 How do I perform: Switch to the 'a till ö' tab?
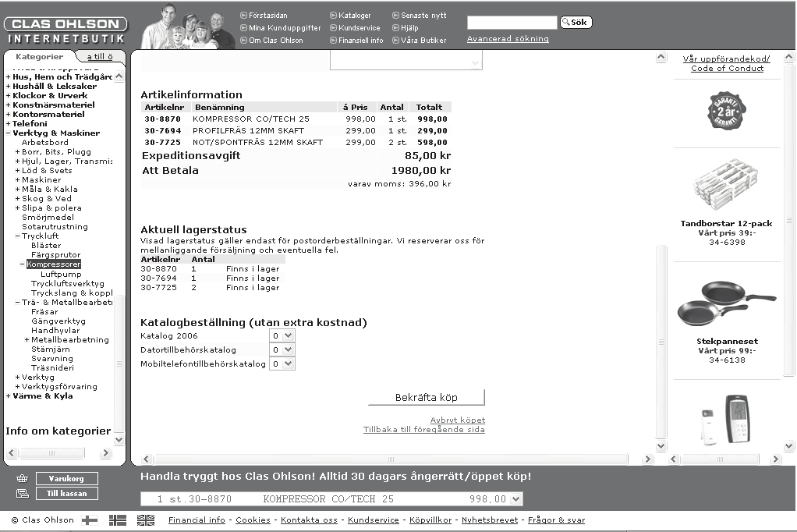(x=100, y=56)
